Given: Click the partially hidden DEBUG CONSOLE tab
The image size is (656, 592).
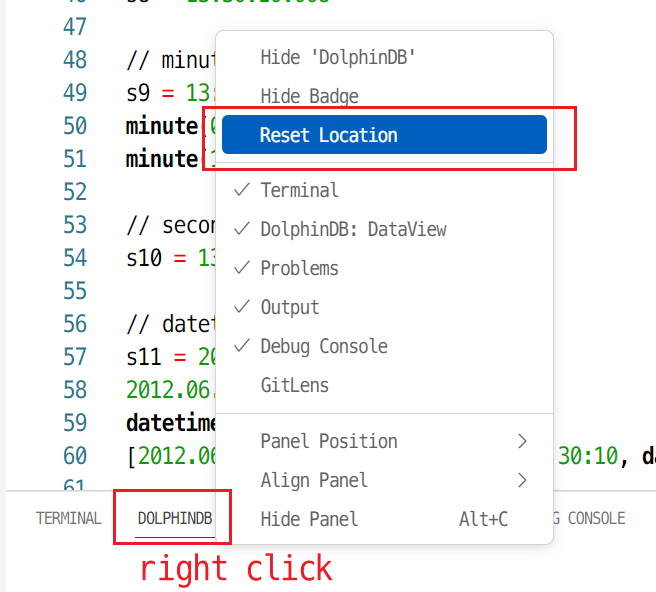Looking at the screenshot, I should pos(590,518).
